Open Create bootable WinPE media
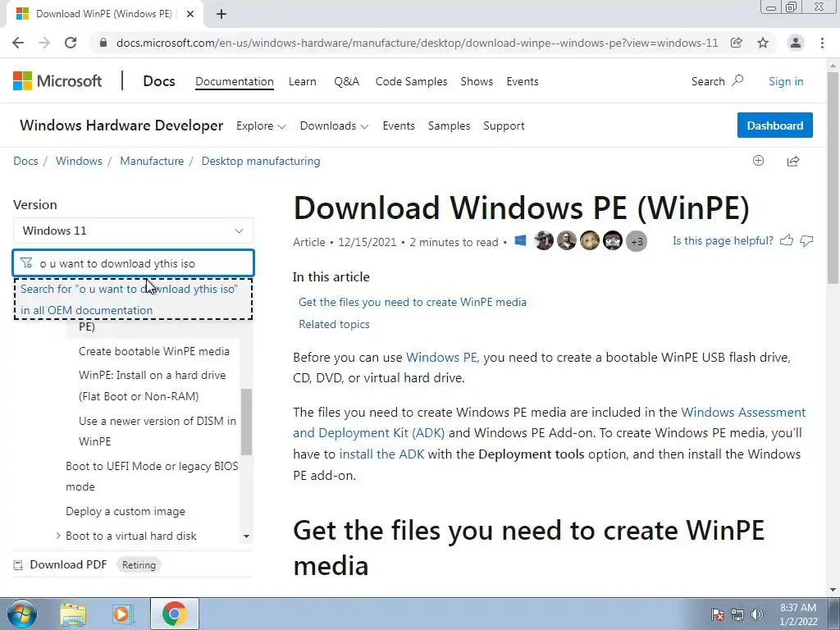This screenshot has width=840, height=630. [x=153, y=351]
